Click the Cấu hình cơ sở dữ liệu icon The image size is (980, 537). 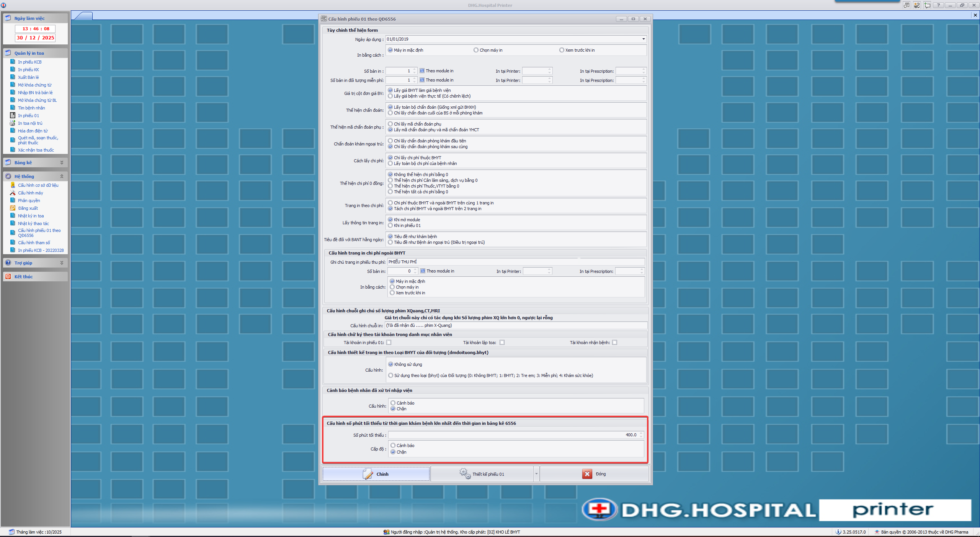pos(12,185)
